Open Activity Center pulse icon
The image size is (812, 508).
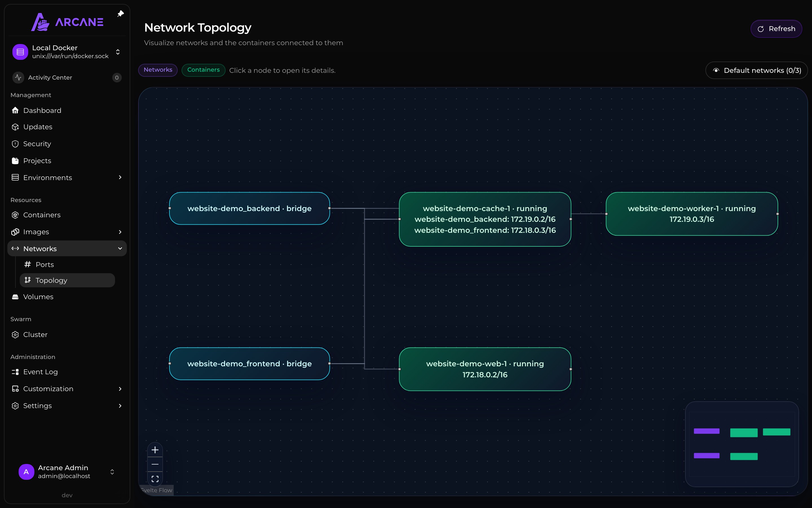point(18,78)
